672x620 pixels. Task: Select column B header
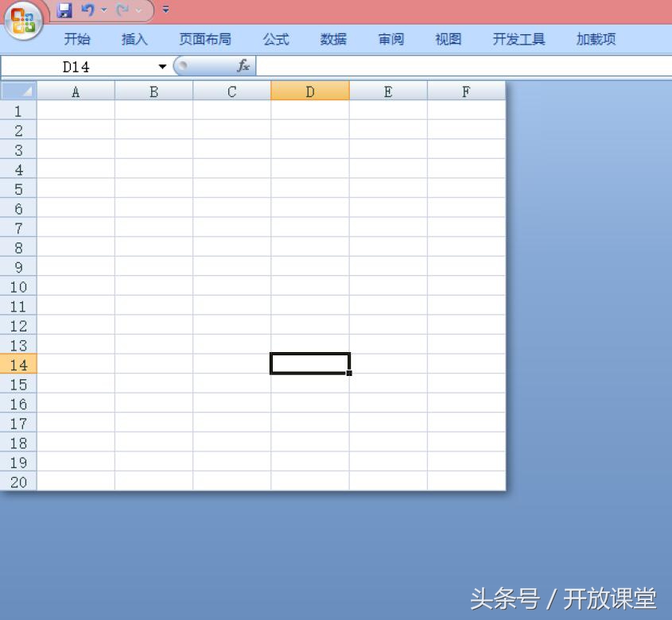153,91
